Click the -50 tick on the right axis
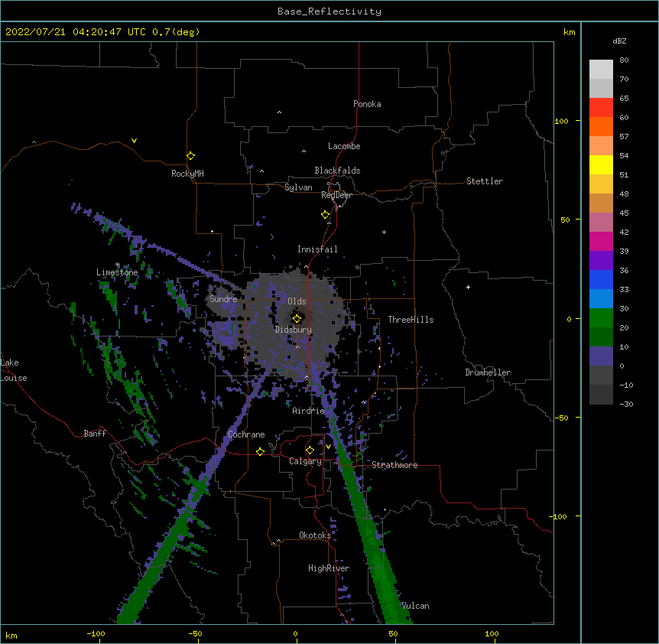Screen dimensions: 659x644 tap(561, 418)
